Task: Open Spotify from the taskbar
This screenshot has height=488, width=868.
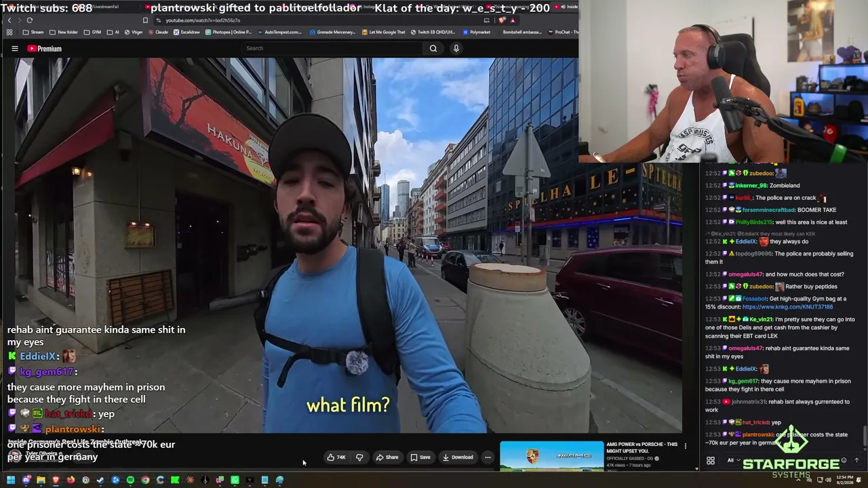Action: pyautogui.click(x=130, y=481)
